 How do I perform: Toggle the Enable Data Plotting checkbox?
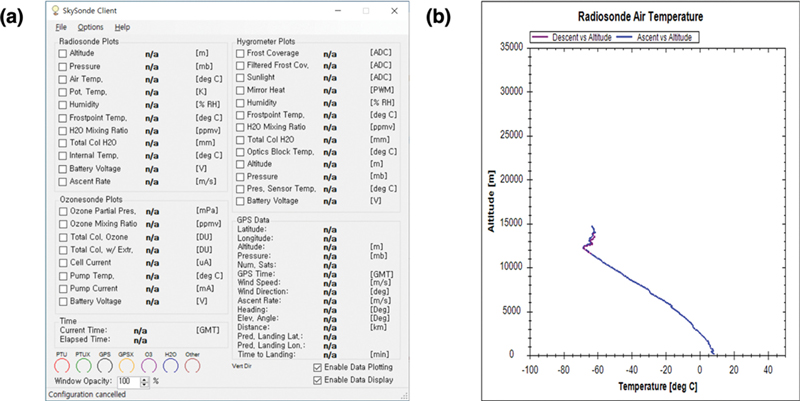(317, 369)
